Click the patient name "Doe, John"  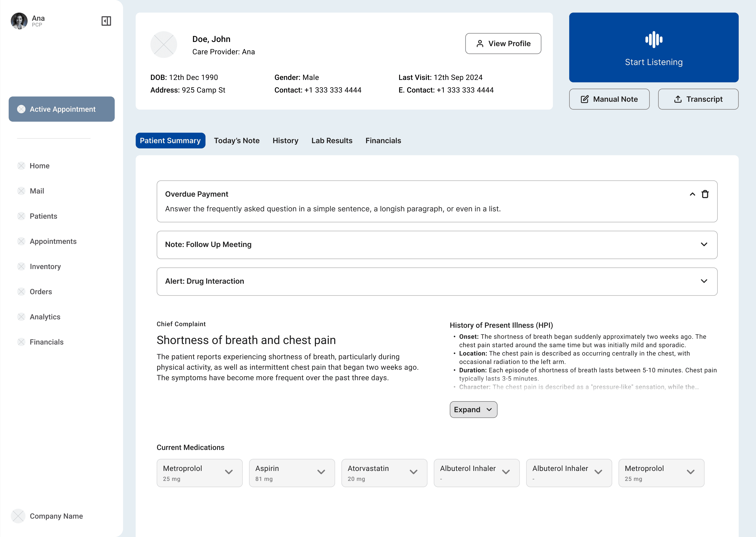(212, 39)
